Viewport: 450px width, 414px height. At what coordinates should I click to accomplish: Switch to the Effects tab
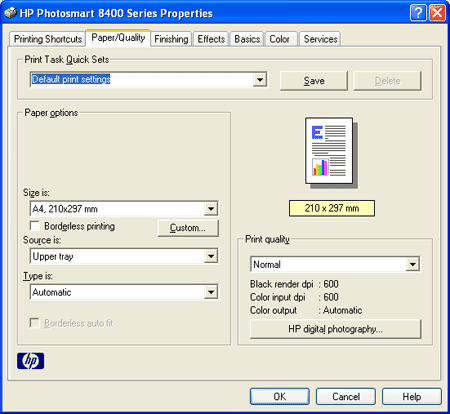click(211, 39)
